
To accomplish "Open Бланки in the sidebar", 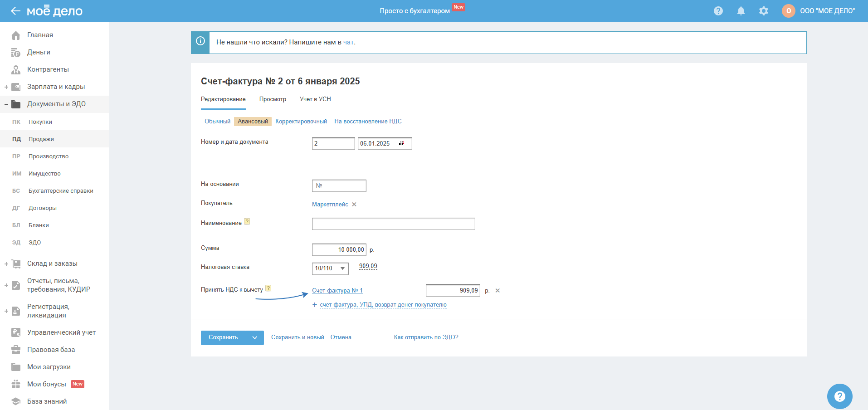I will 39,225.
